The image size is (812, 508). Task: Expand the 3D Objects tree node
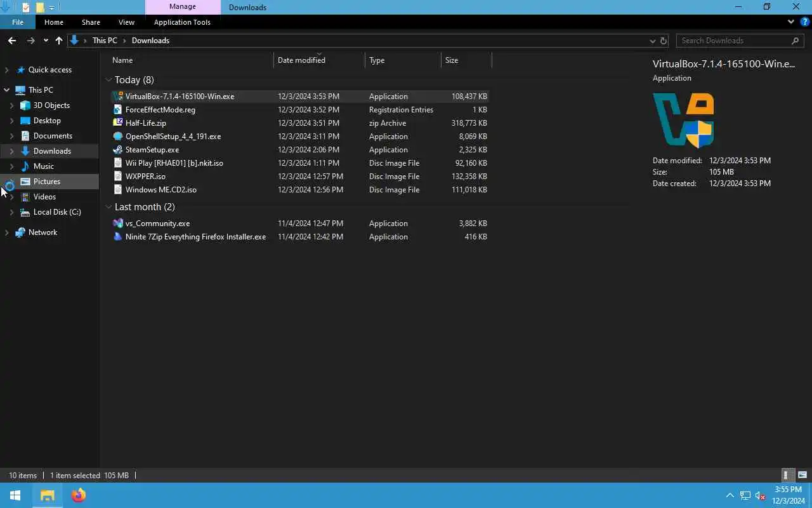point(11,105)
